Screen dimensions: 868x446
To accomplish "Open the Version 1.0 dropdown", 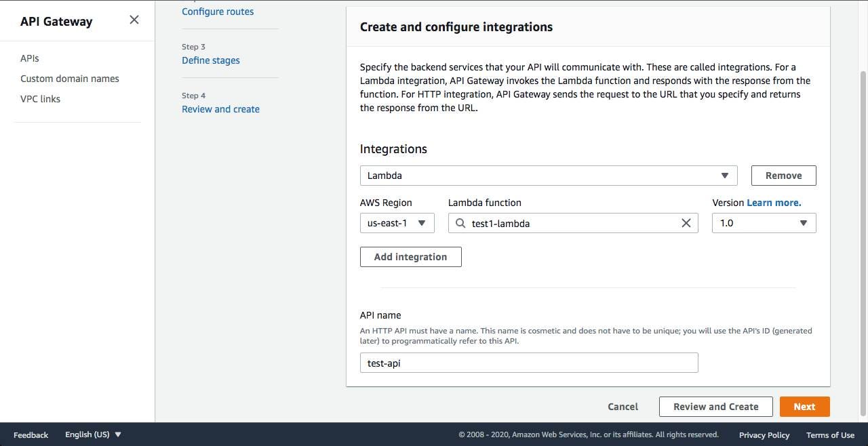I will coord(764,223).
